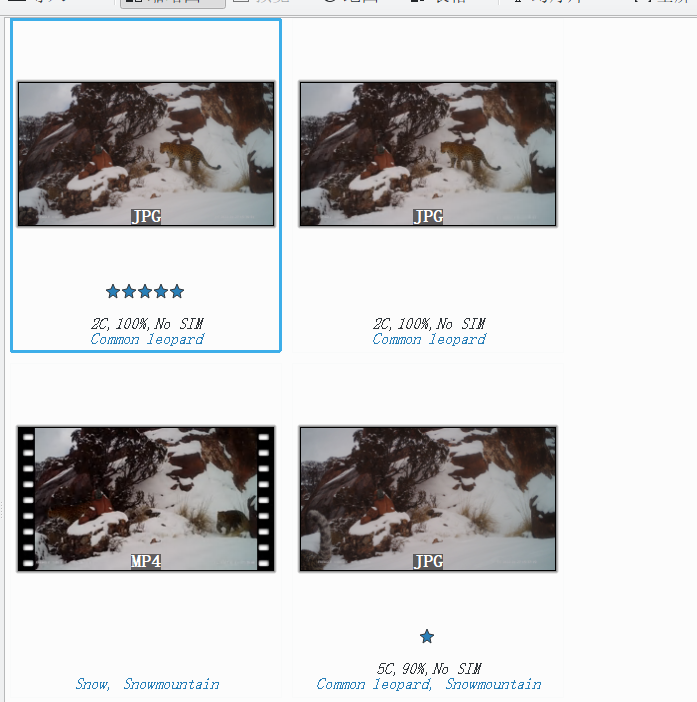This screenshot has height=702, width=697.
Task: Click the fourth star of the five-star rating
Action: click(161, 292)
